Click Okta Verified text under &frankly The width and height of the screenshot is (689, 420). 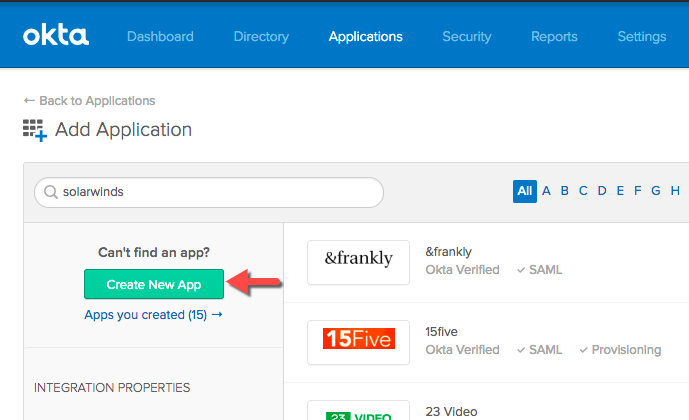[x=462, y=270]
